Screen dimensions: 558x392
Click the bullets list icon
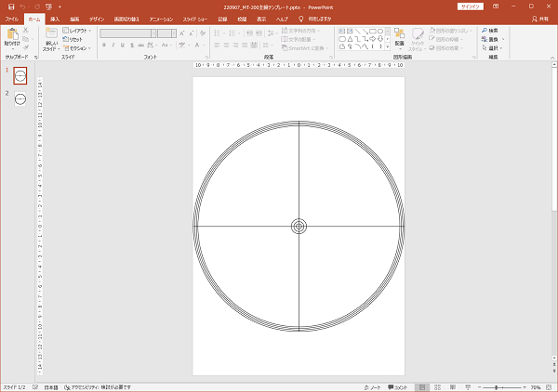[219, 33]
